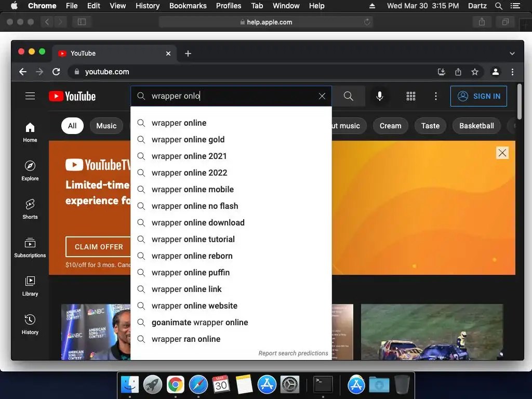This screenshot has width=532, height=399.
Task: Click the youtube.com address bar
Action: pyautogui.click(x=251, y=72)
